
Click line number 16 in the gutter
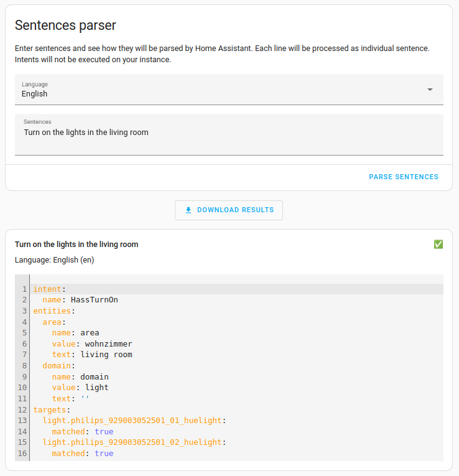22,454
